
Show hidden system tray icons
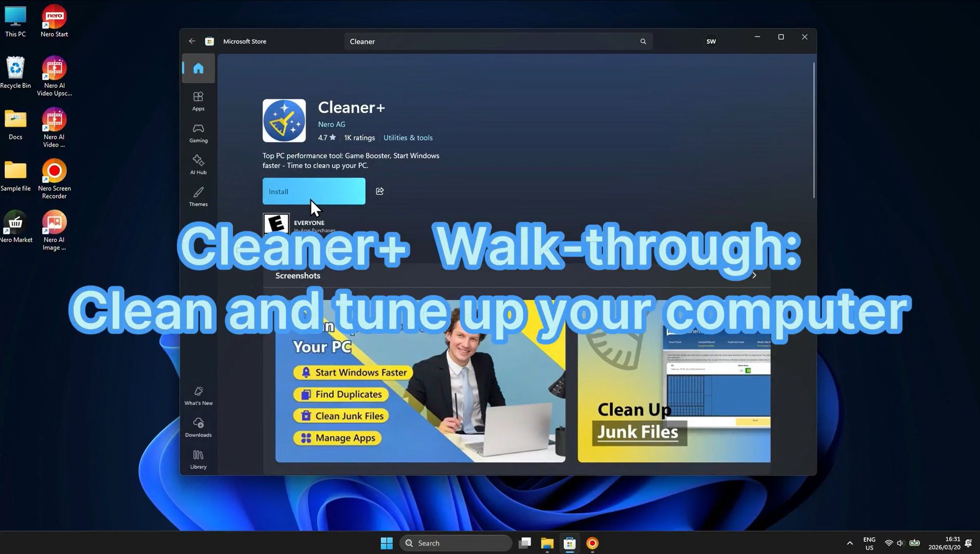[x=849, y=543]
